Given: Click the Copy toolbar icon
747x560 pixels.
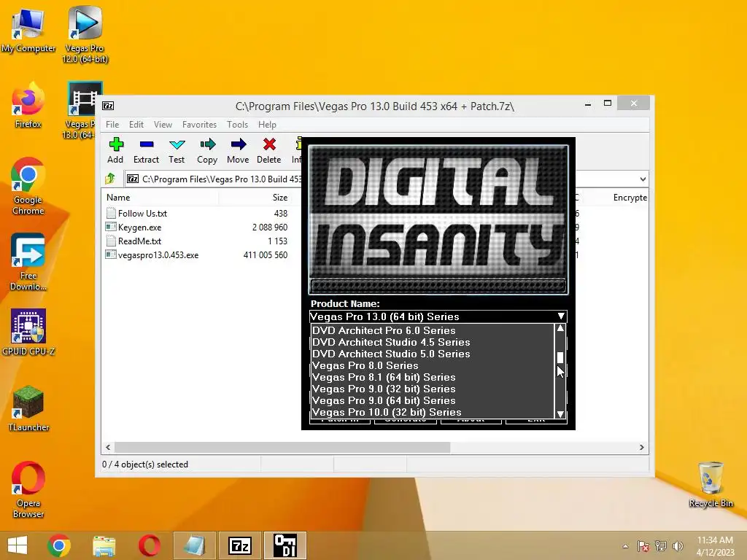Looking at the screenshot, I should [207, 150].
